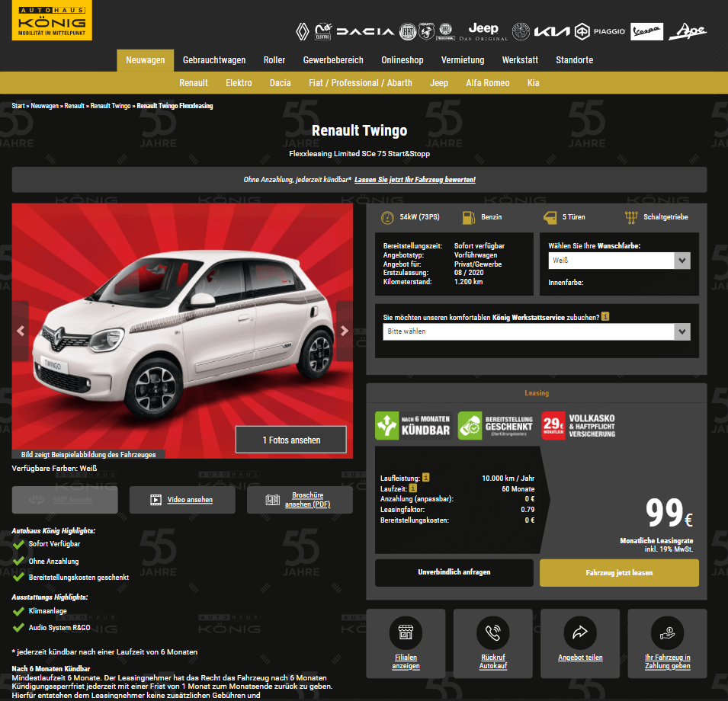This screenshot has width=728, height=701.
Task: Click Lassen Sie jetzt Ihr Fahrzeug bewerten link
Action: pos(415,180)
